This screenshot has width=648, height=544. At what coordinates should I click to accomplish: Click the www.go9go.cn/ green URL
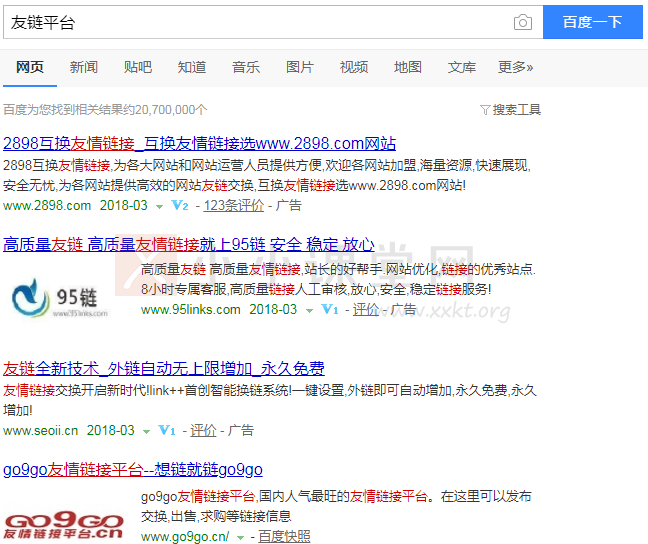[x=185, y=537]
